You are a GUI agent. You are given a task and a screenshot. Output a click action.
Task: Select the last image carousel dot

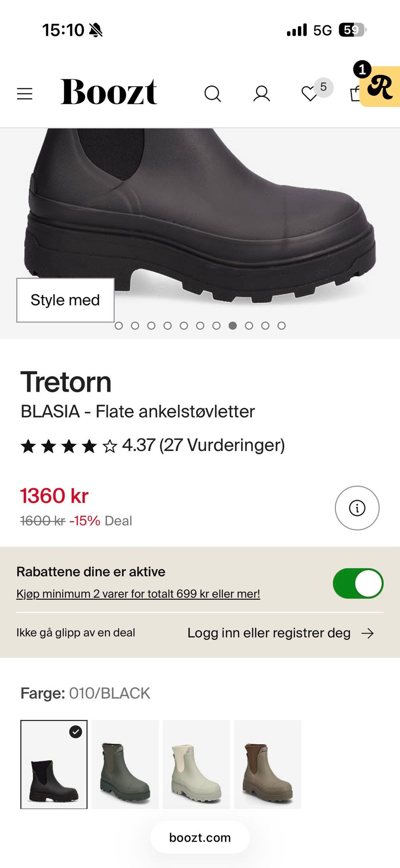282,326
